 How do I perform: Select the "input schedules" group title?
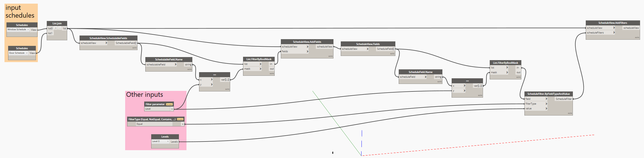(x=20, y=11)
